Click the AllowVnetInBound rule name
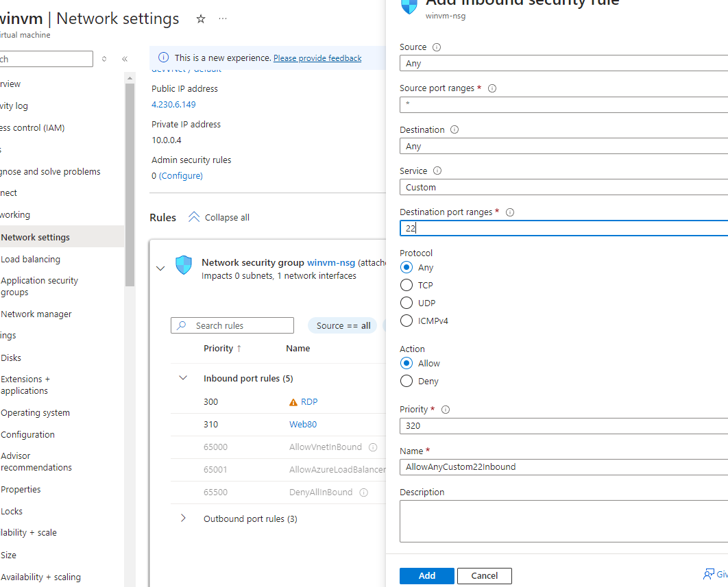The width and height of the screenshot is (728, 587). pyautogui.click(x=326, y=447)
